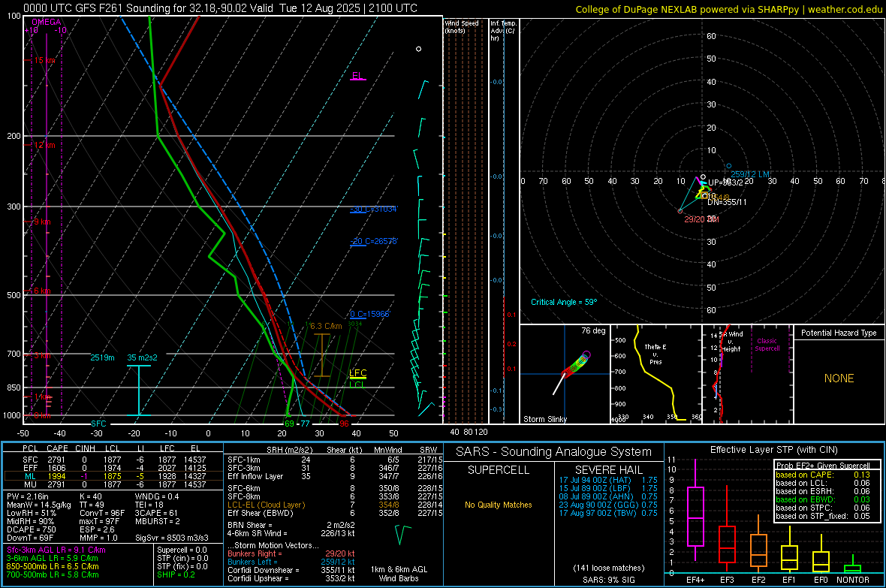Image resolution: width=886 pixels, height=588 pixels.
Task: Click the DCAPE = 750 value
Action: click(x=31, y=529)
